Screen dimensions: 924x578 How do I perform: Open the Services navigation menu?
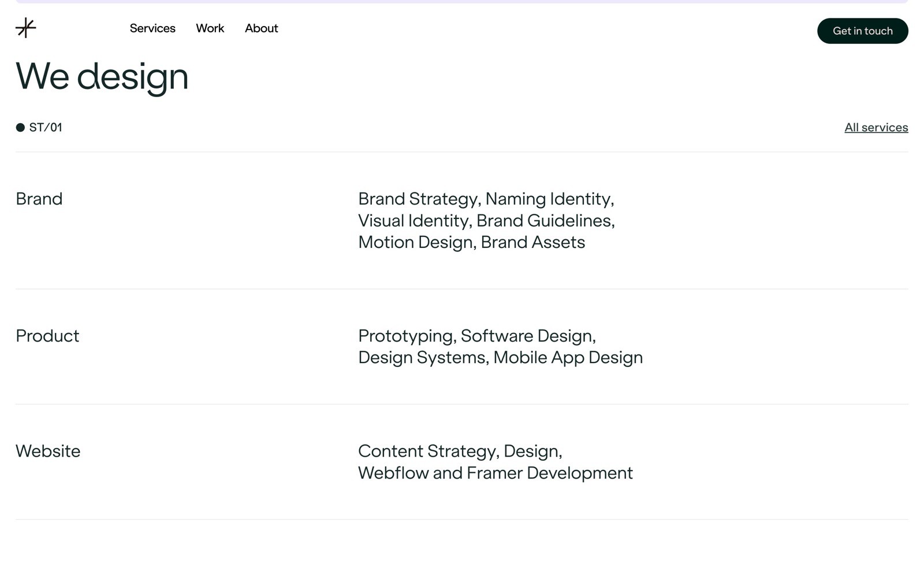(152, 28)
